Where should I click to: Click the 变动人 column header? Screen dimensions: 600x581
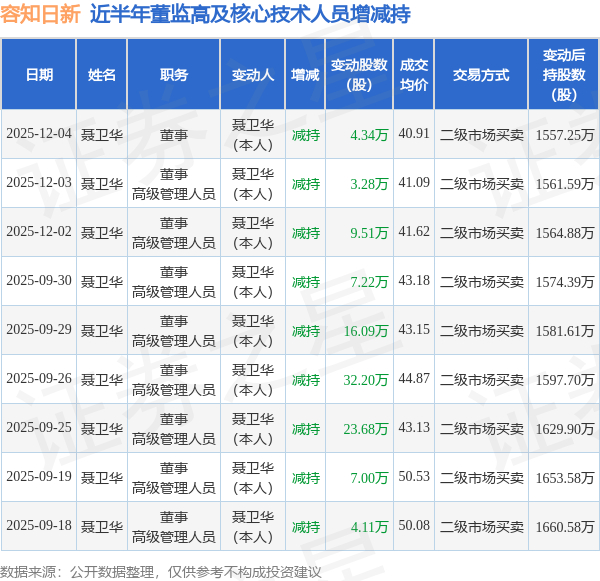[253, 74]
